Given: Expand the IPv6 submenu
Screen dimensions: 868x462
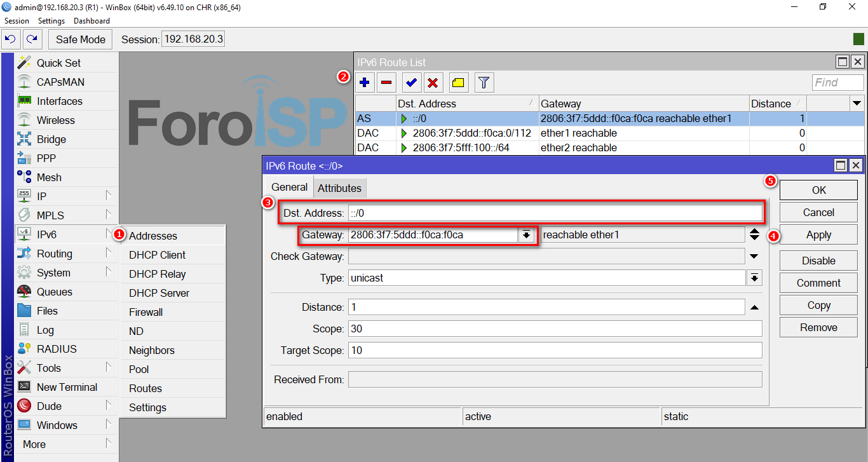Looking at the screenshot, I should click(x=67, y=234).
